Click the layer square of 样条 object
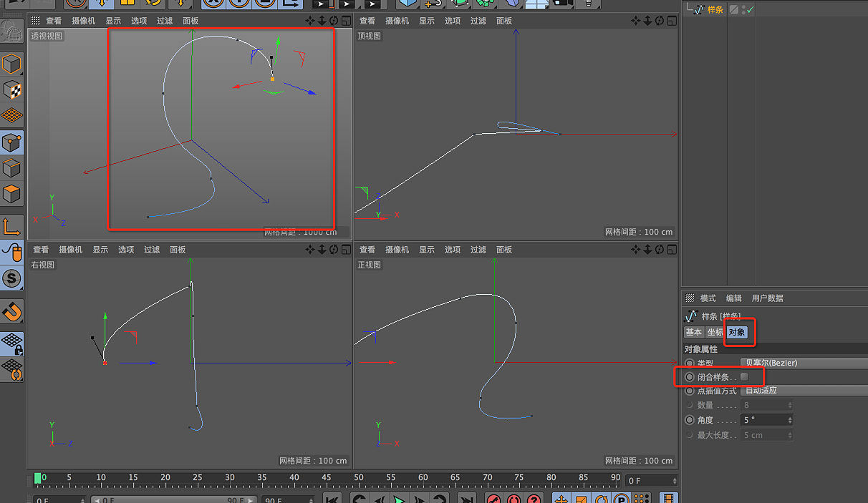Viewport: 868px width, 503px height. tap(733, 10)
